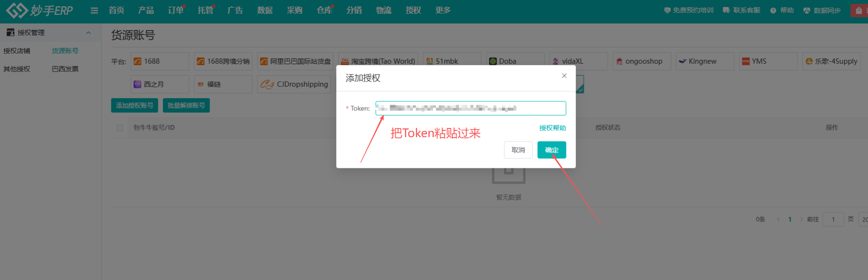
Task: Collapse the 授权管理 sidebar section
Action: pos(88,33)
